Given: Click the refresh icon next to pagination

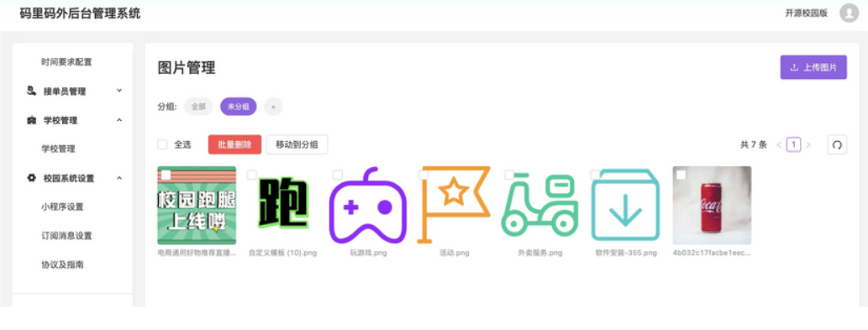Looking at the screenshot, I should click(837, 144).
